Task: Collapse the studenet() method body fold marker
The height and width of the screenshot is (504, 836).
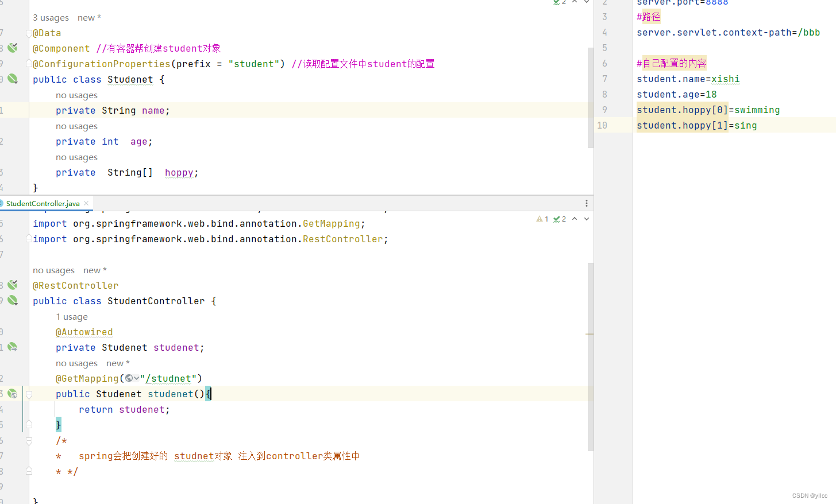Action: point(28,394)
